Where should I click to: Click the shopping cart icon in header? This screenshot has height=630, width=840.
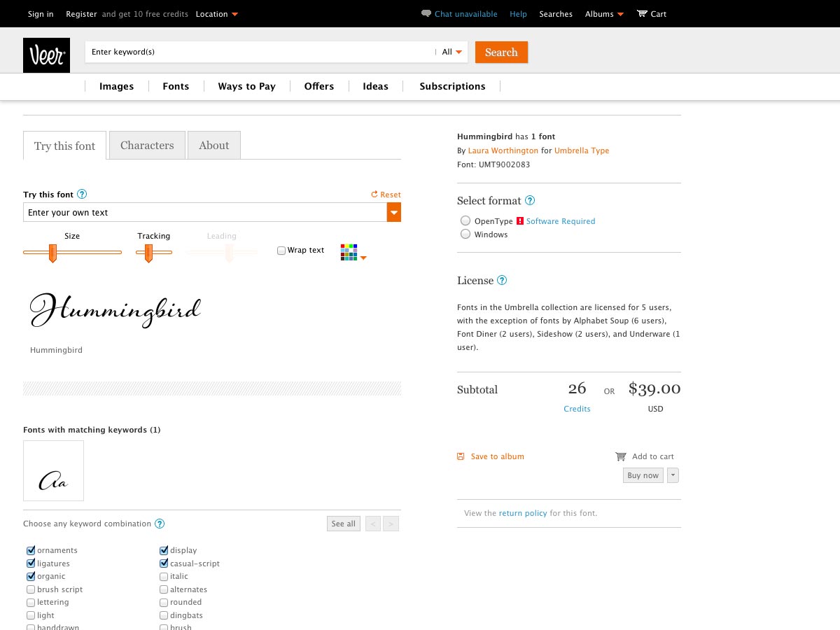(x=642, y=14)
